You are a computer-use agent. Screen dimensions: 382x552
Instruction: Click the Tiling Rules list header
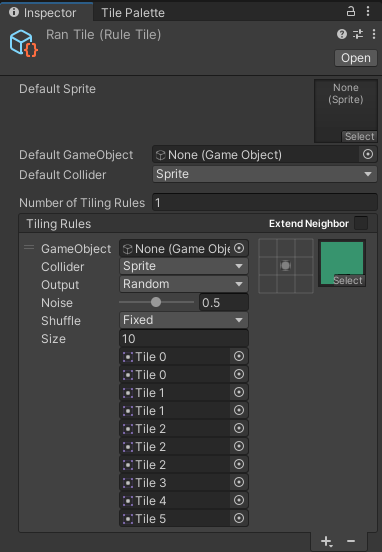click(198, 224)
